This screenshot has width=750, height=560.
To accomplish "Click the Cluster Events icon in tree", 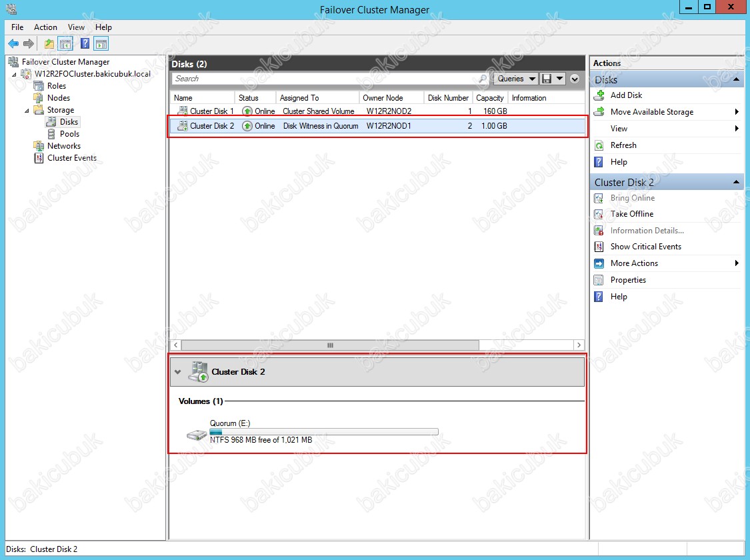I will 39,158.
